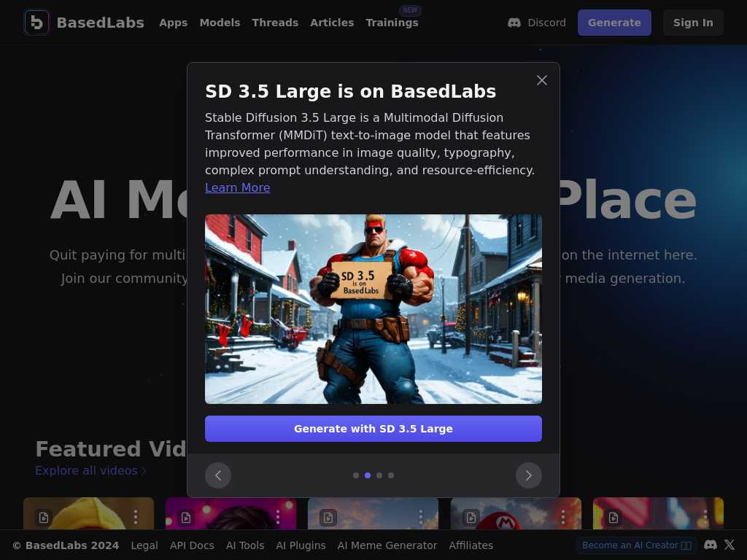Select first carousel dot indicator
The height and width of the screenshot is (560, 747).
point(356,475)
